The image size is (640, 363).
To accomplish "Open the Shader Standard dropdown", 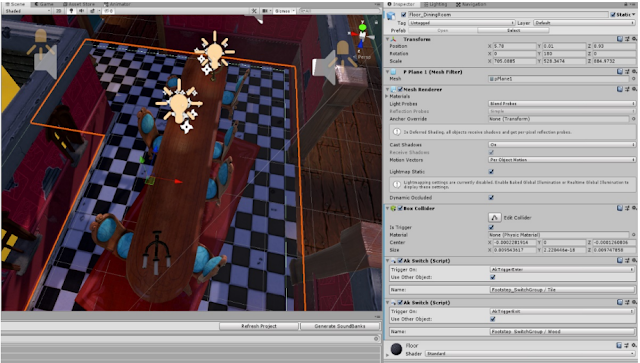I will tap(530, 354).
